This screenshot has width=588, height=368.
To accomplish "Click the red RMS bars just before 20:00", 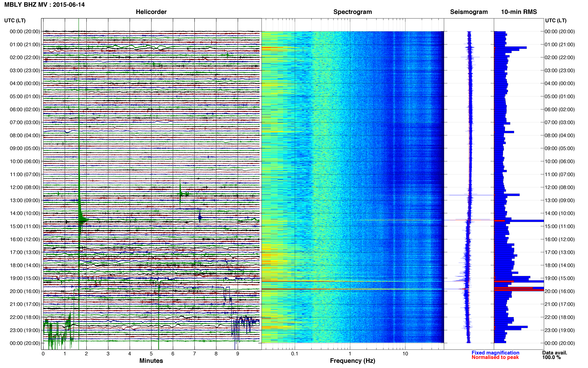I will (519, 289).
